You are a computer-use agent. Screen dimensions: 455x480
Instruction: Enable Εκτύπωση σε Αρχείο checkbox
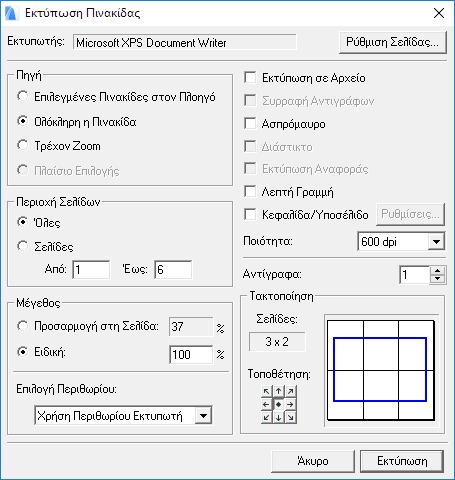(x=250, y=77)
